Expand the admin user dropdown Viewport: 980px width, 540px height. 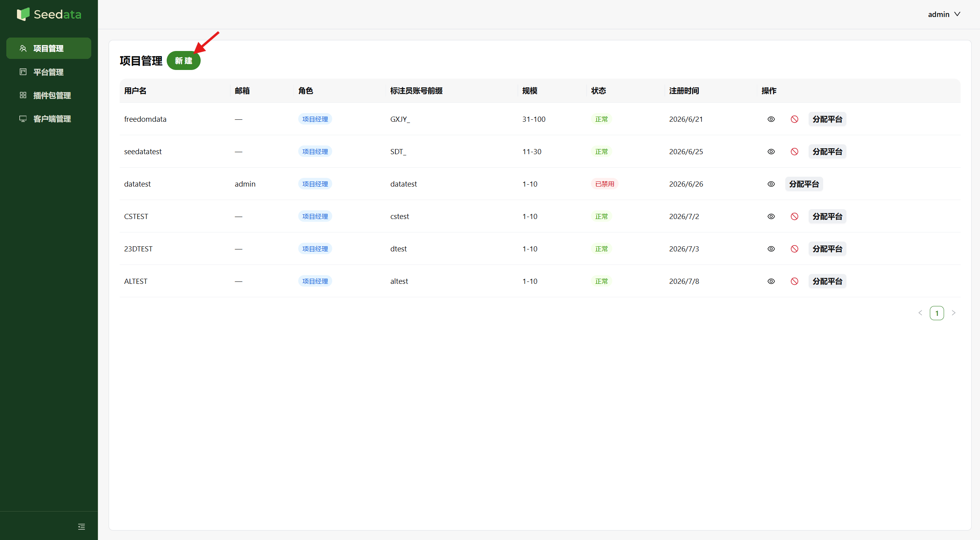click(x=944, y=14)
